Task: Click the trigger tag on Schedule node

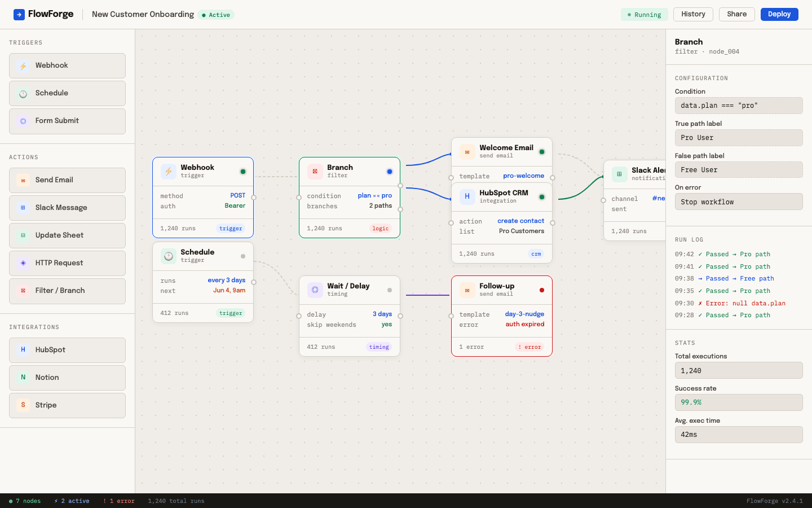Action: pyautogui.click(x=231, y=313)
